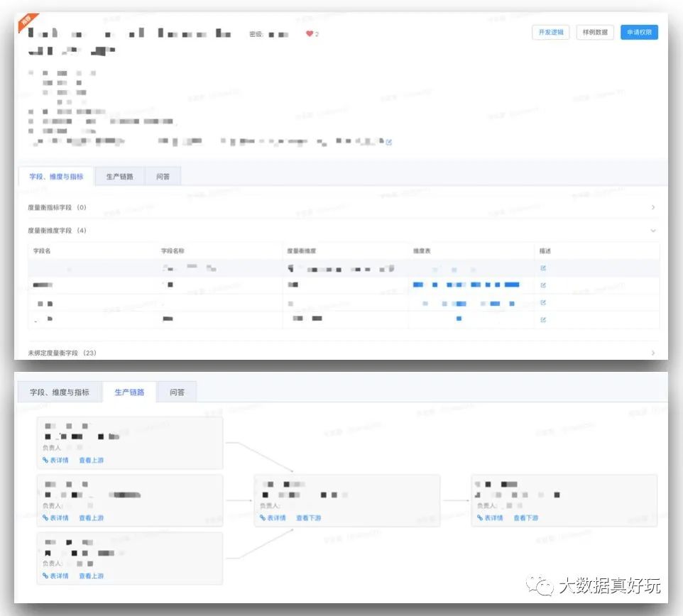Viewport: 683px width, 616px height.
Task: Collapse 度量衡维度字段 (4) section
Action: pos(342,231)
